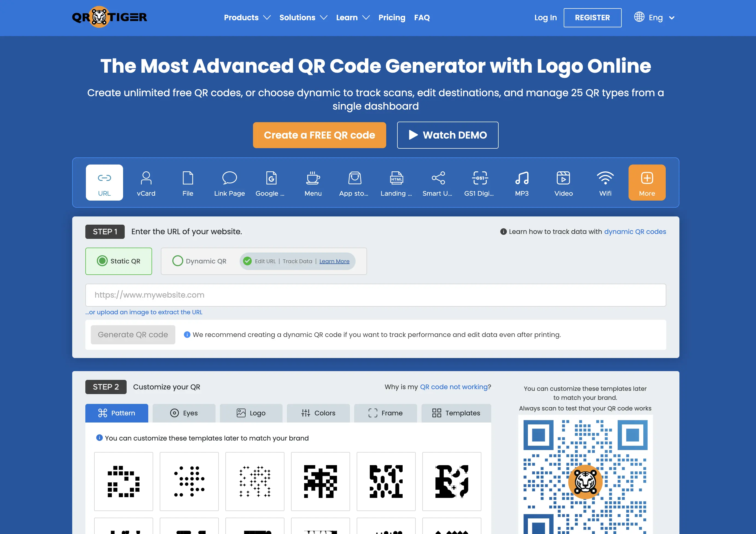The height and width of the screenshot is (534, 756).
Task: Open the Pricing page
Action: [x=391, y=18]
